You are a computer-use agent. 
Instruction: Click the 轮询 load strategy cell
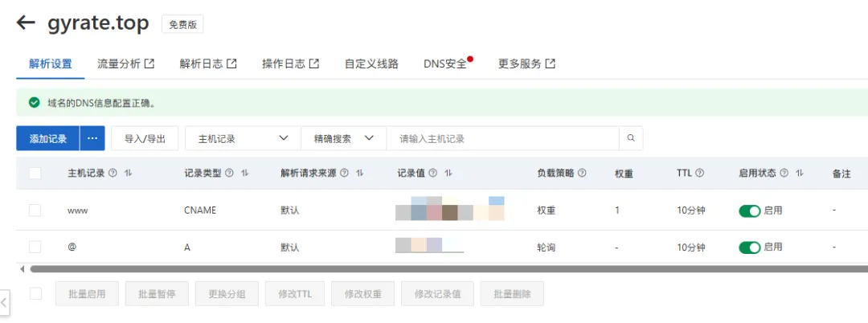pos(547,247)
